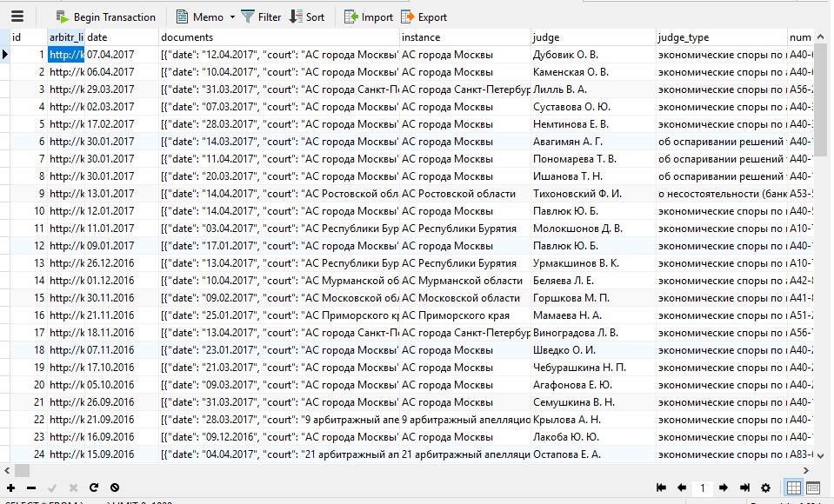834x504 pixels.
Task: Click instance cell АС Ростовской области
Action: (465, 194)
